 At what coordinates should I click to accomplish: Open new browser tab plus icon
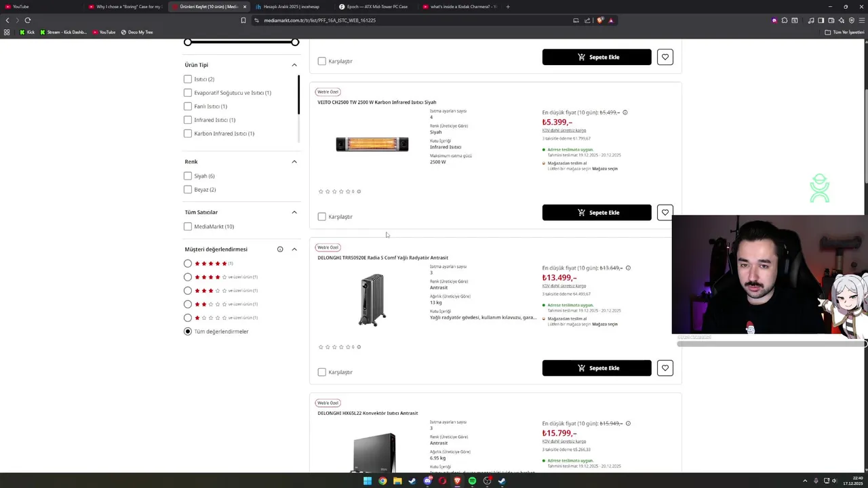(x=508, y=7)
